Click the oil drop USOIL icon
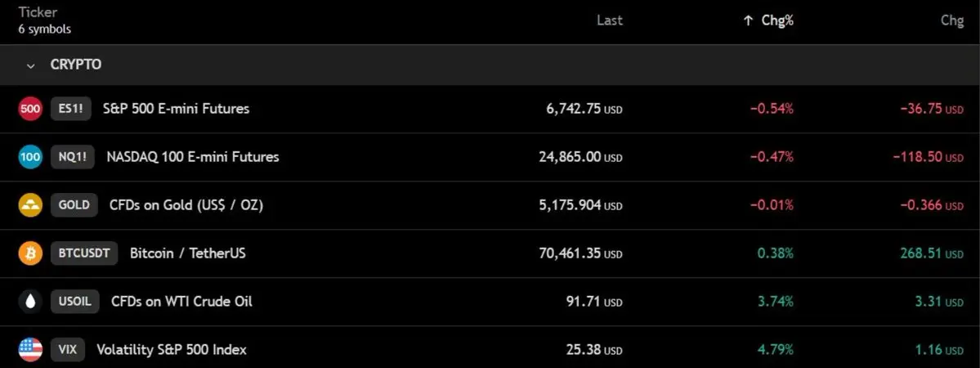The image size is (980, 368). pyautogui.click(x=30, y=302)
